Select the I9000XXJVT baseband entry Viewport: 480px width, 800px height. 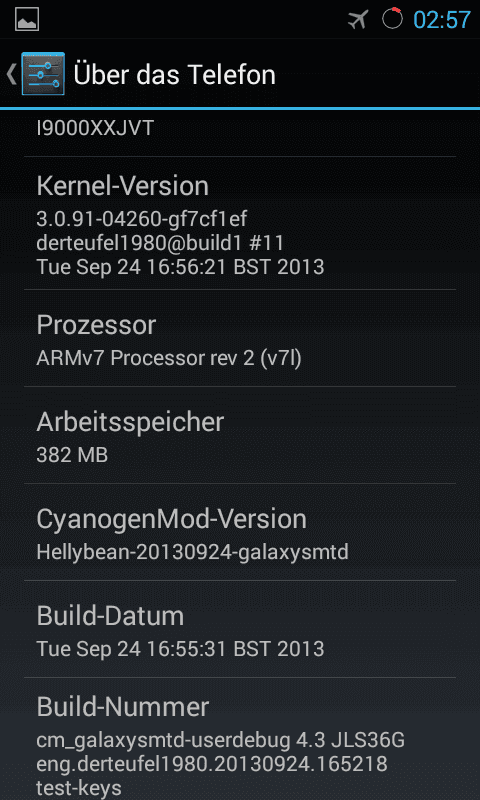(x=240, y=133)
